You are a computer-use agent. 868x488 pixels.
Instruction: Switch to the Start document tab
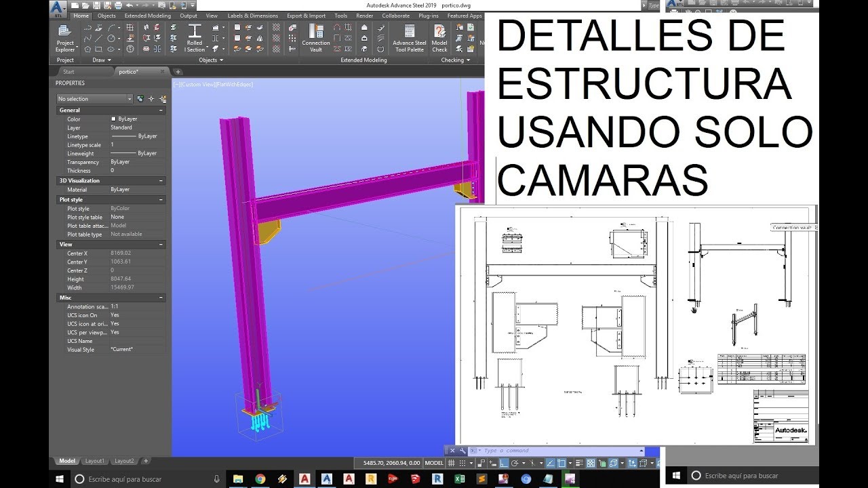68,71
